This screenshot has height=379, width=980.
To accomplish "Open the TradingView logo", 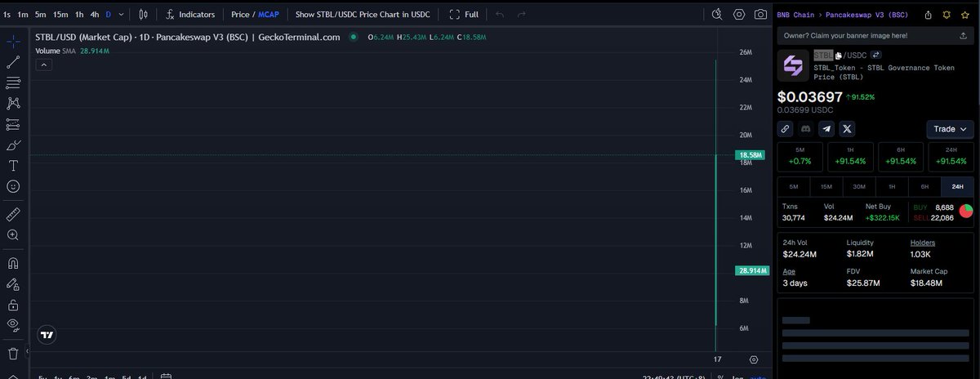I will (x=48, y=335).
